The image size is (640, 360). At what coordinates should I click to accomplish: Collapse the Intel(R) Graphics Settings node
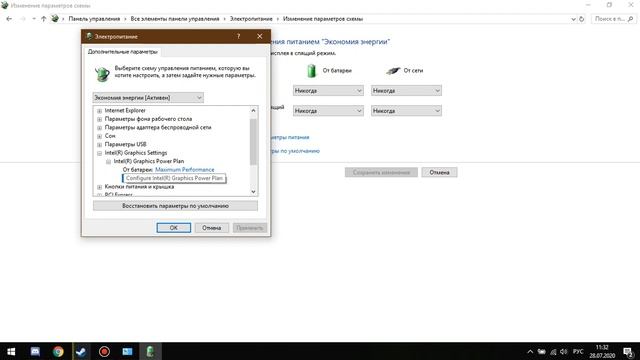point(99,153)
